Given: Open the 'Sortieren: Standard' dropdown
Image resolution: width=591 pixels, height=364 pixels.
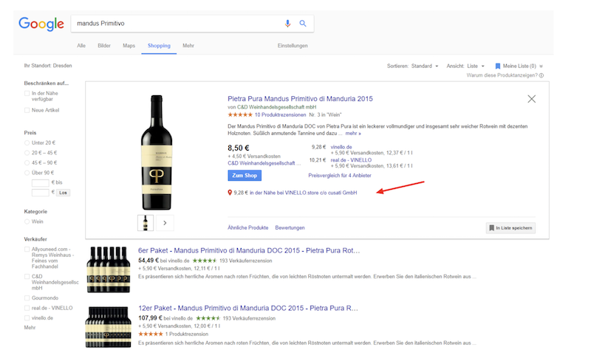Looking at the screenshot, I should point(413,66).
